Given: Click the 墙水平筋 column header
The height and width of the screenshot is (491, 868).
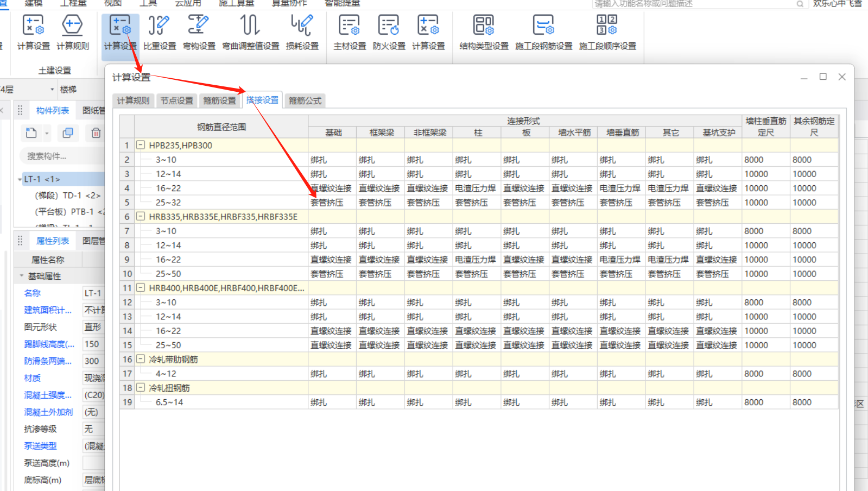Looking at the screenshot, I should [x=574, y=133].
